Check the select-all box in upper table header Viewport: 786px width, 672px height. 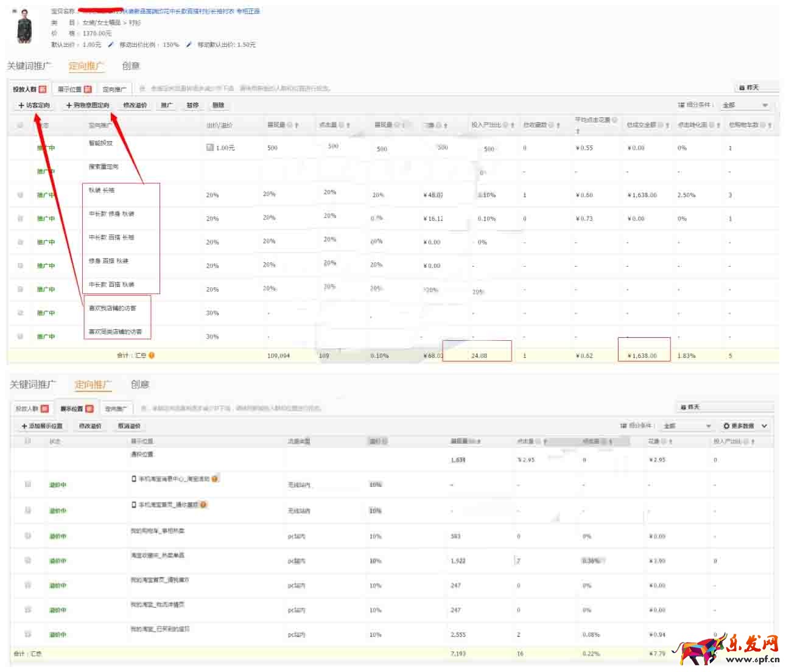[21, 125]
